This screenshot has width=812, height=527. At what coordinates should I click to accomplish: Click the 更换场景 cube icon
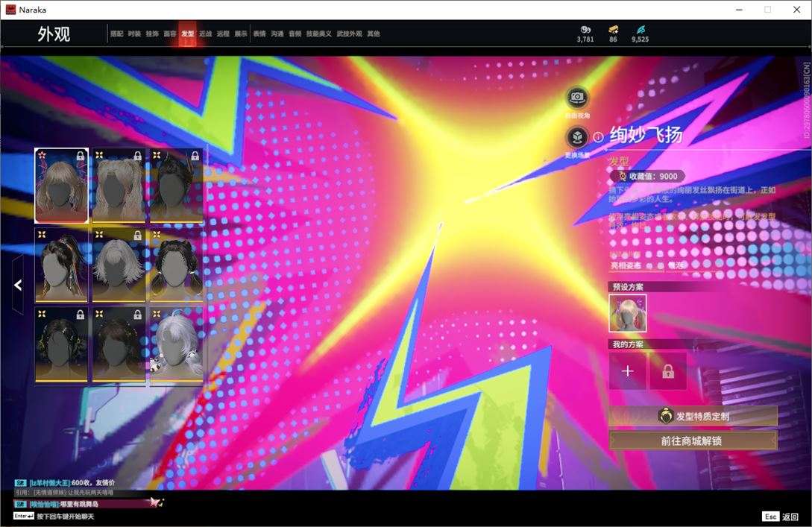coord(577,138)
